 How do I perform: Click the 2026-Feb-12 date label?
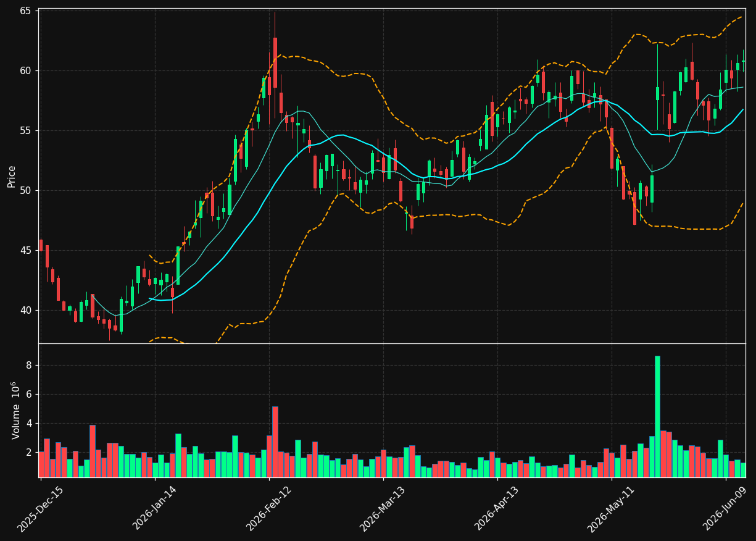point(269,508)
